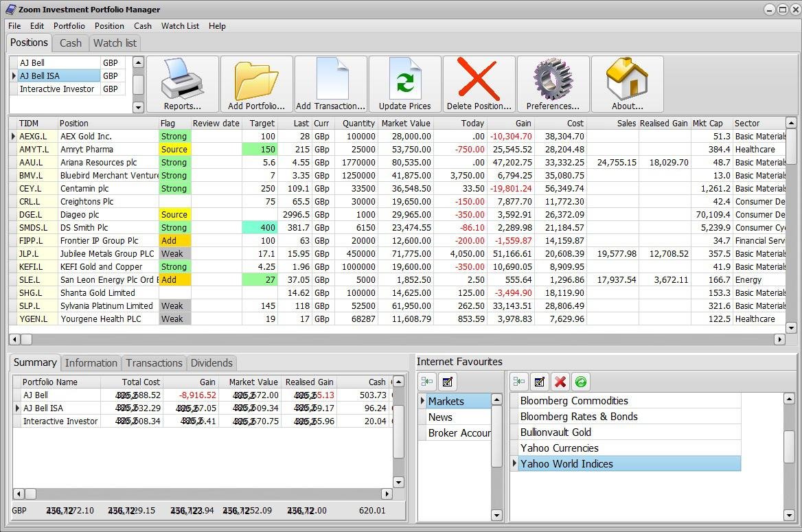The width and height of the screenshot is (802, 532).
Task: Click the positions table horizontal scrollbar thumb
Action: [27, 339]
